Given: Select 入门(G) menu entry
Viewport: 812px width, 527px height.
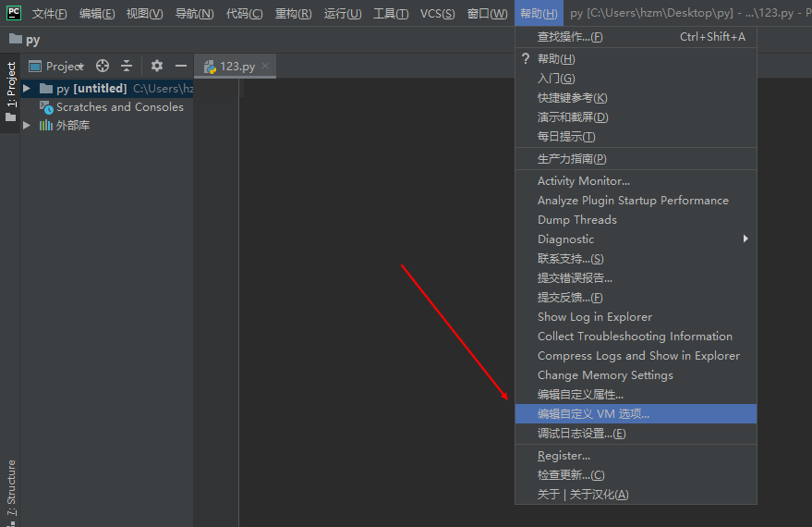Looking at the screenshot, I should click(x=636, y=79).
